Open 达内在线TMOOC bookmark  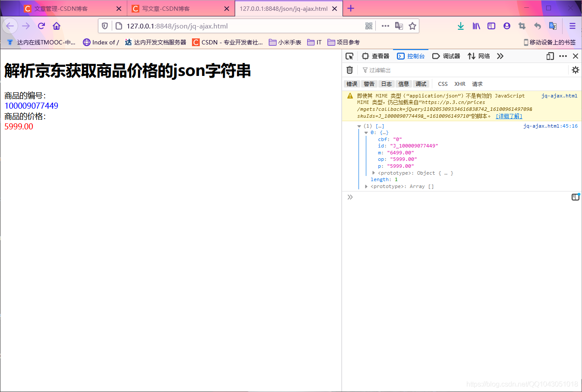41,42
